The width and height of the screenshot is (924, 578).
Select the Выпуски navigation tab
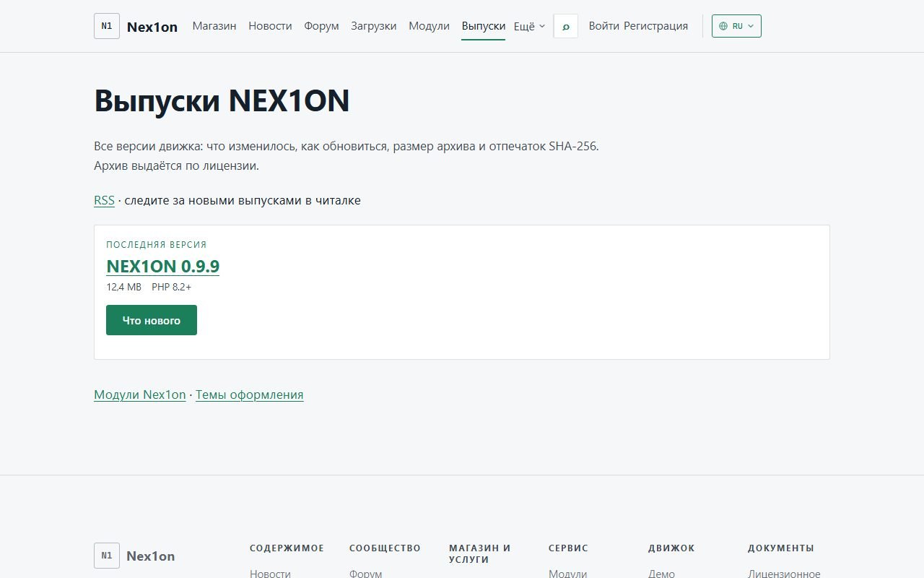click(484, 26)
